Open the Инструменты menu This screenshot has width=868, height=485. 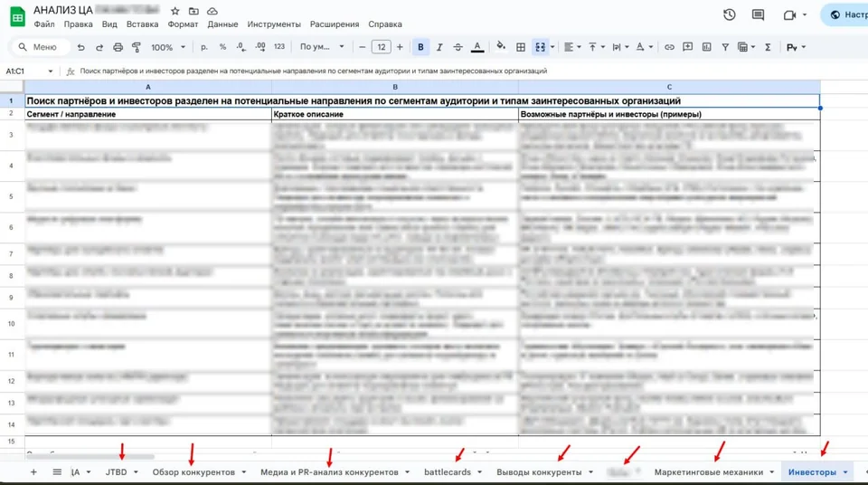tap(274, 24)
